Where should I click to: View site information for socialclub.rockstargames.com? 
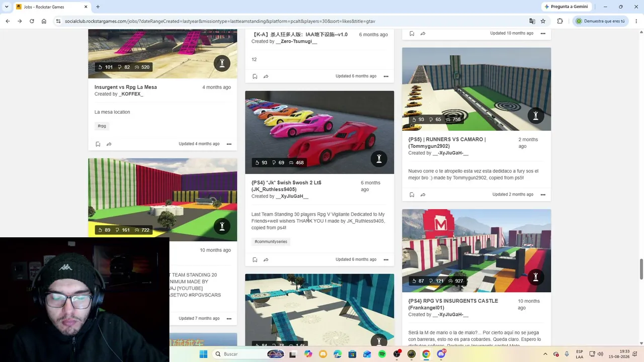click(58, 21)
